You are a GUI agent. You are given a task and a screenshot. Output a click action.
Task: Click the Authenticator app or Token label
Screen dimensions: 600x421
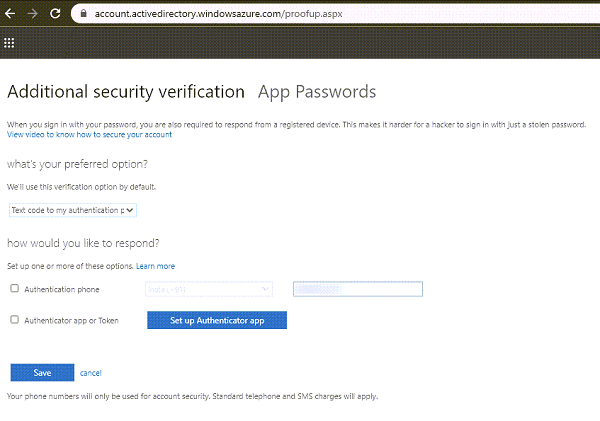point(71,320)
